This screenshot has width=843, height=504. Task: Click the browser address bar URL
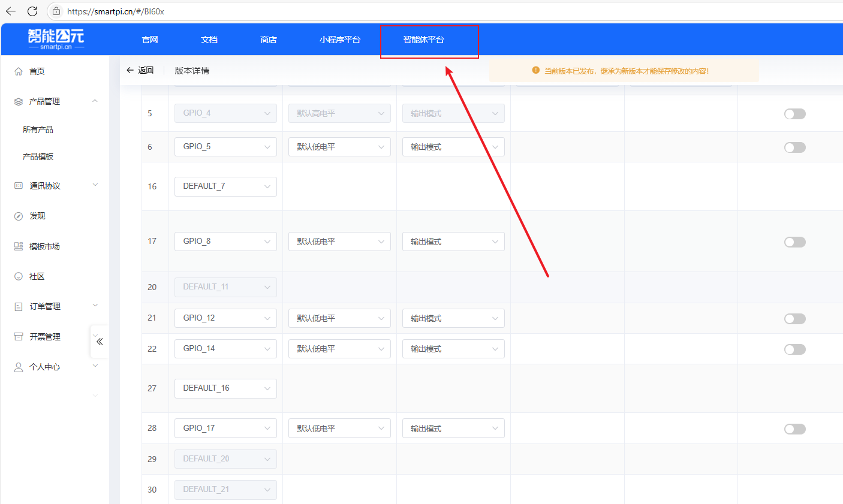[x=240, y=11]
